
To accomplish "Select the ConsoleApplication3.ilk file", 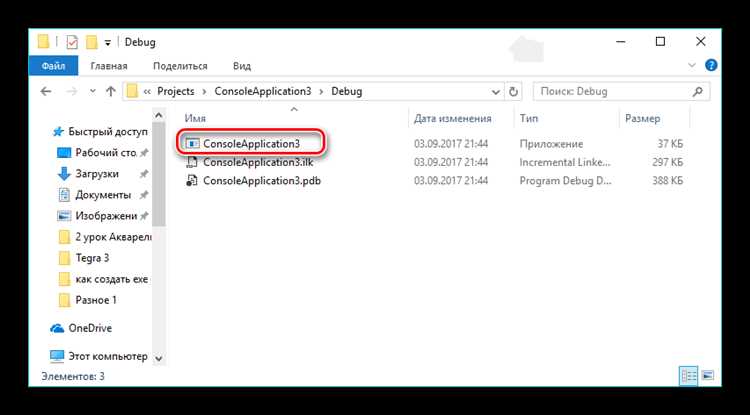I will pyautogui.click(x=258, y=162).
